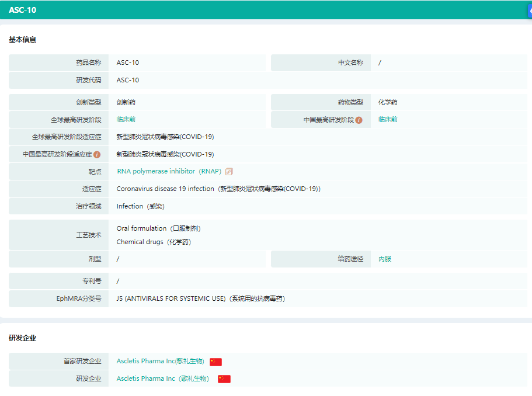Click the 研发企业 section heading
Image resolution: width=532 pixels, height=396 pixels.
pos(23,338)
